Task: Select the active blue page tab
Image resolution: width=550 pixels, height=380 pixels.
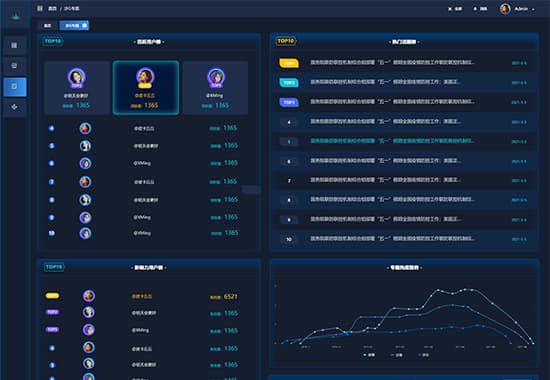Action: [74, 25]
